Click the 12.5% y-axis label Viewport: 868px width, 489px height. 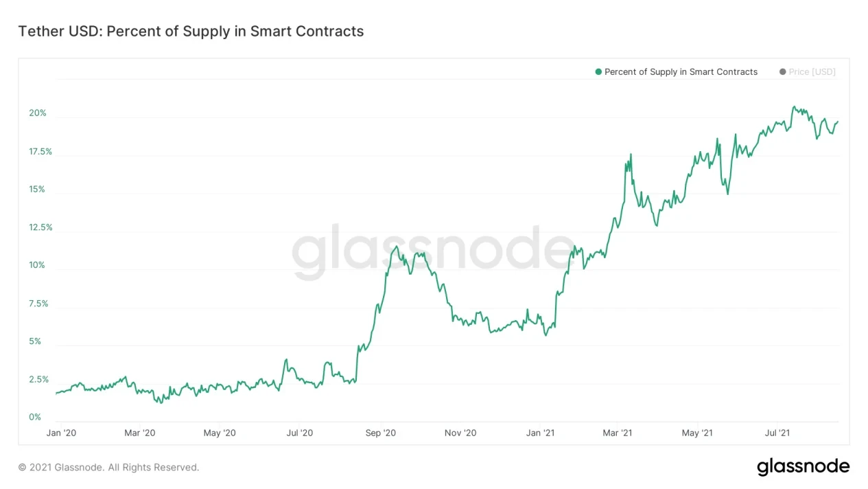point(40,227)
